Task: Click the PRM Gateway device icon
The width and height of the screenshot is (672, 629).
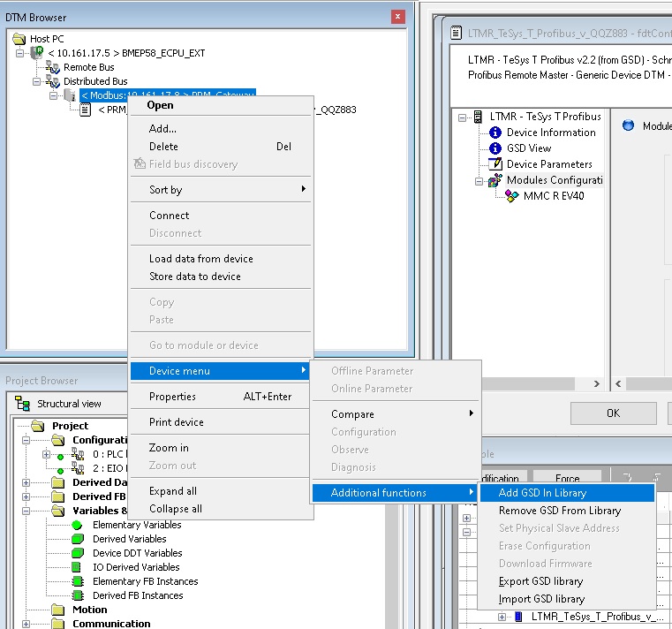Action: pyautogui.click(x=70, y=95)
